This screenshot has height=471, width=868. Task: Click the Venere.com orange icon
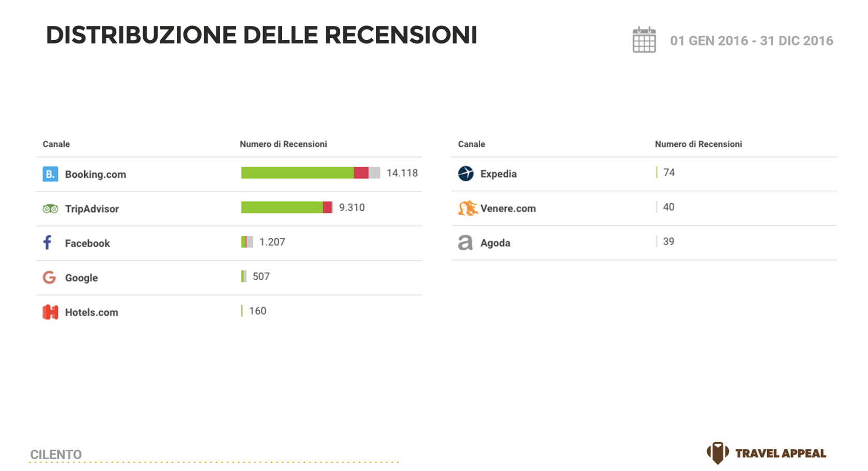point(467,208)
